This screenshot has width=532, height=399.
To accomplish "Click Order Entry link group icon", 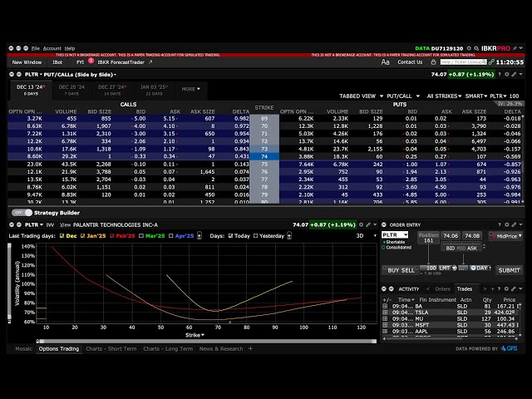I will 514,224.
